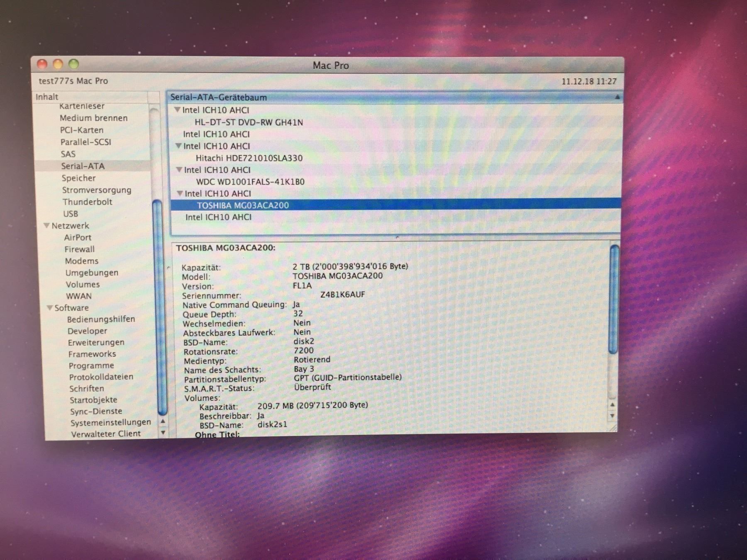Click the serial number Z4B1K6AUF
Screen dimensions: 747x560
tap(342, 295)
